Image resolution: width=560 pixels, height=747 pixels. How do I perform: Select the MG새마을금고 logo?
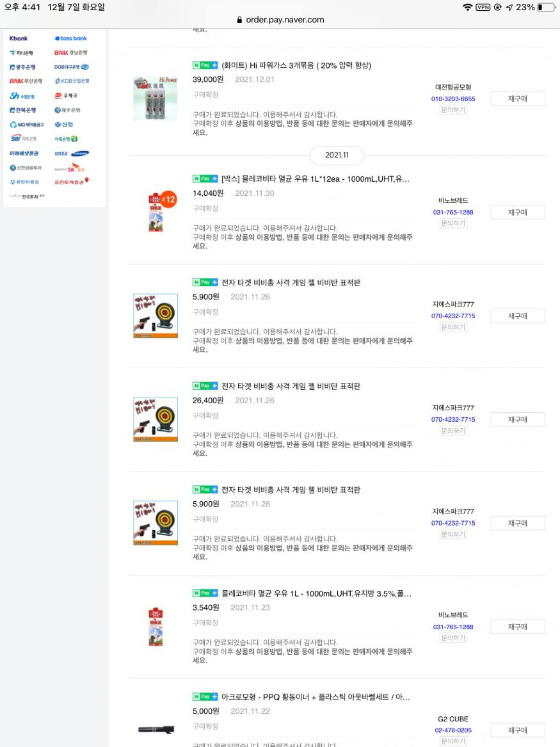[x=26, y=125]
